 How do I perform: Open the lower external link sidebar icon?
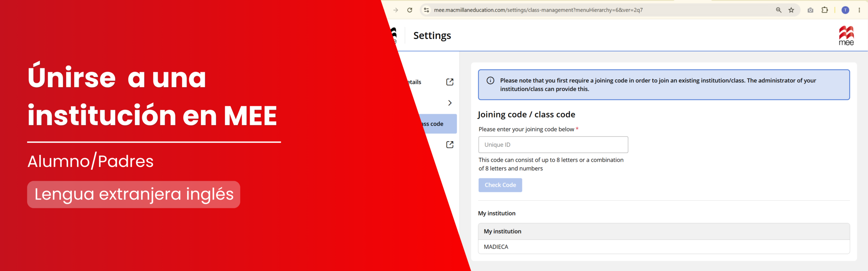point(450,145)
